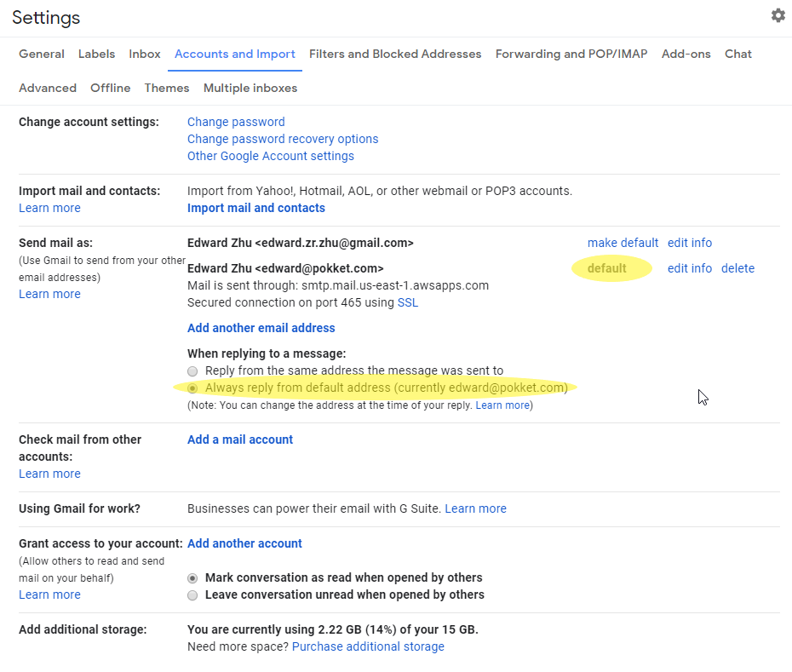Open the Chat settings tab
This screenshot has height=672, width=792.
(738, 54)
